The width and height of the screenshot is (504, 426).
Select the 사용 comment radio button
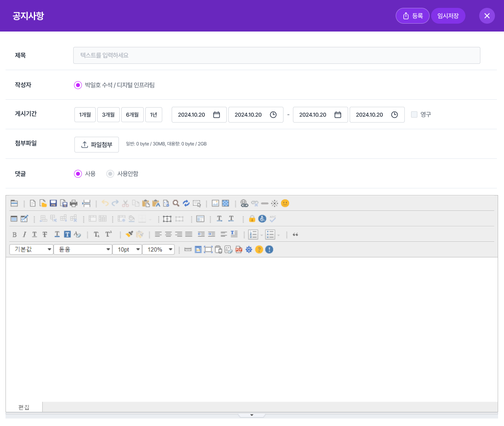coord(78,174)
